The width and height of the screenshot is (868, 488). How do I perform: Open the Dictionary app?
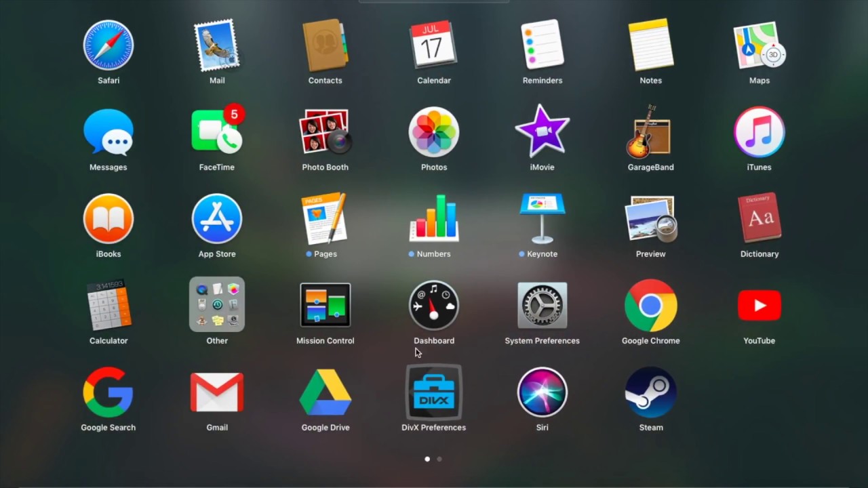[759, 218]
